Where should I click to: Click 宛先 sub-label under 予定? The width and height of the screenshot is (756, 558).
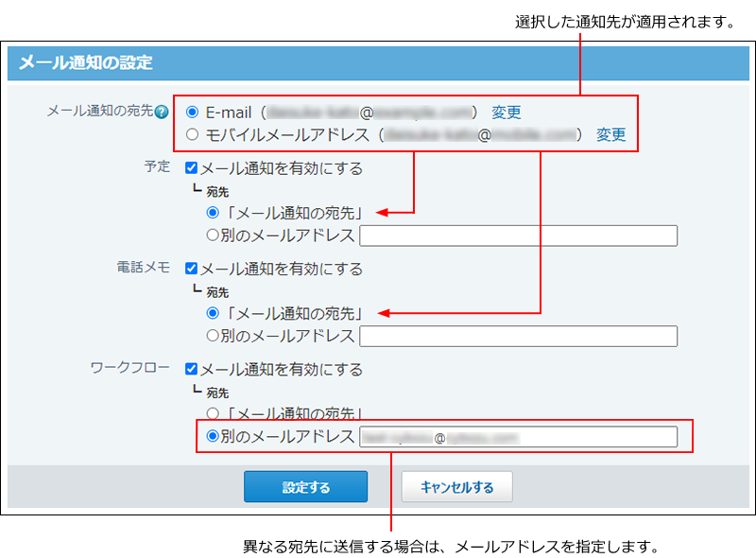tap(217, 192)
